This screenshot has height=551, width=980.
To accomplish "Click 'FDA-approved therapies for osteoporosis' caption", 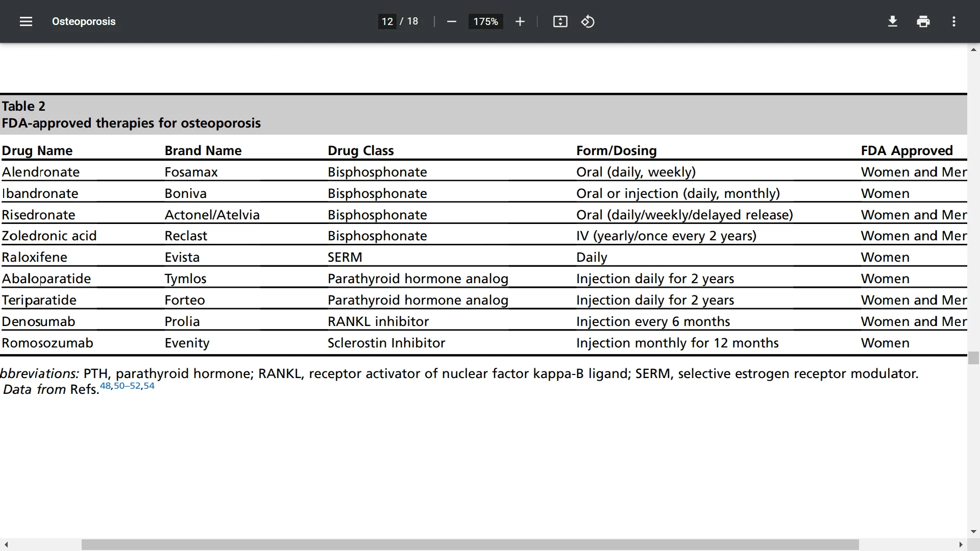I will click(131, 123).
